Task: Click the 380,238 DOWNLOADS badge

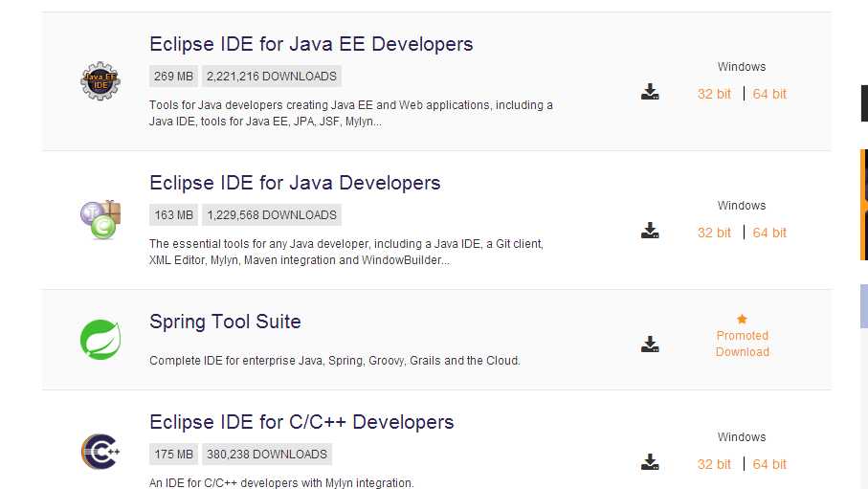Action: (x=267, y=455)
